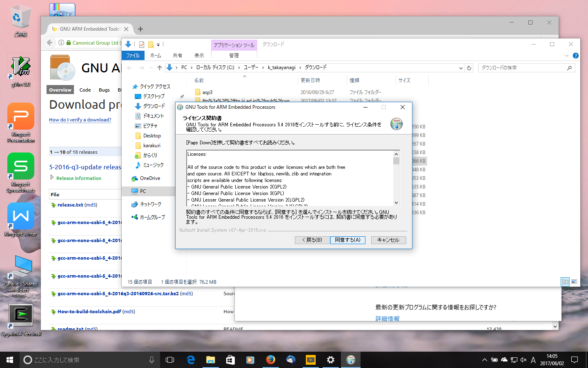The image size is (588, 368).
Task: Sort by 名前 column header
Action: click(199, 81)
